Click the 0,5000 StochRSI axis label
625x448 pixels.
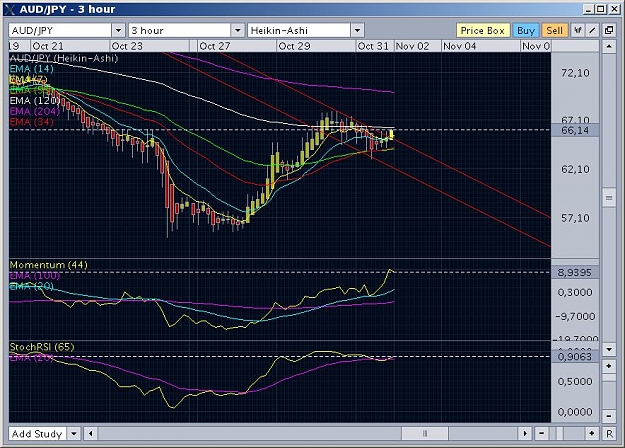tap(575, 381)
